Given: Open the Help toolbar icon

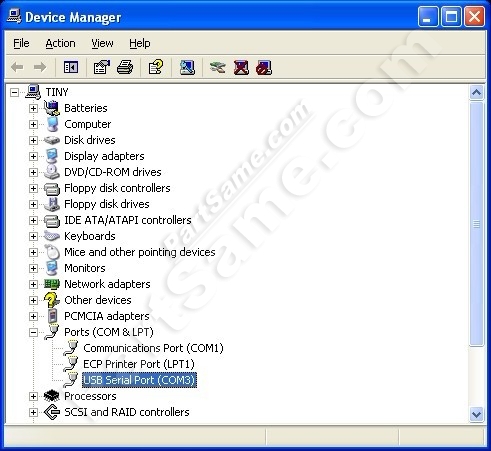Looking at the screenshot, I should [156, 67].
